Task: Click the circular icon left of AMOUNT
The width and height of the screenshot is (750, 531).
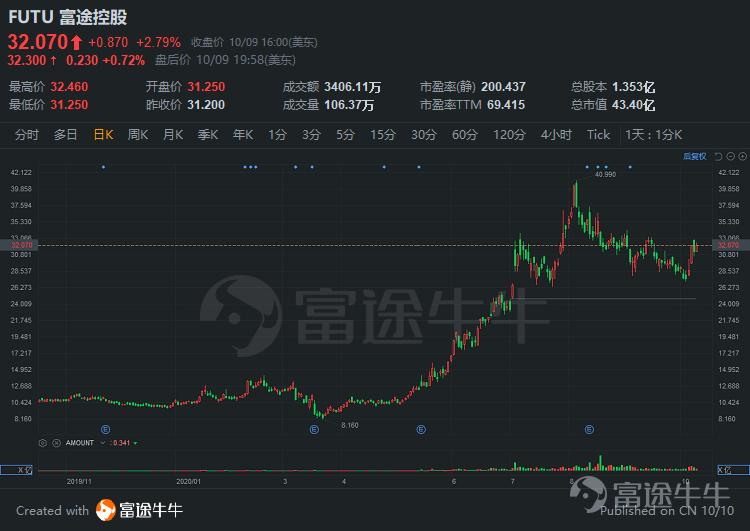Action: tap(56, 443)
